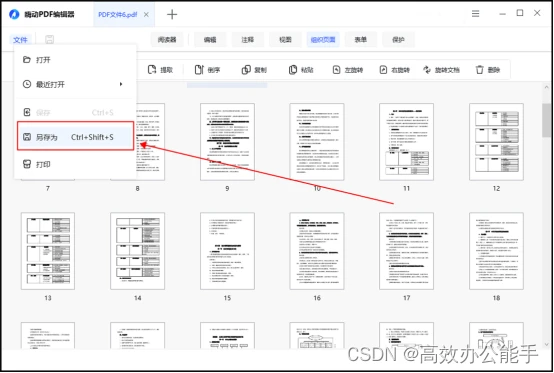Open a new tab with plus button
554x373 pixels.
tap(172, 14)
